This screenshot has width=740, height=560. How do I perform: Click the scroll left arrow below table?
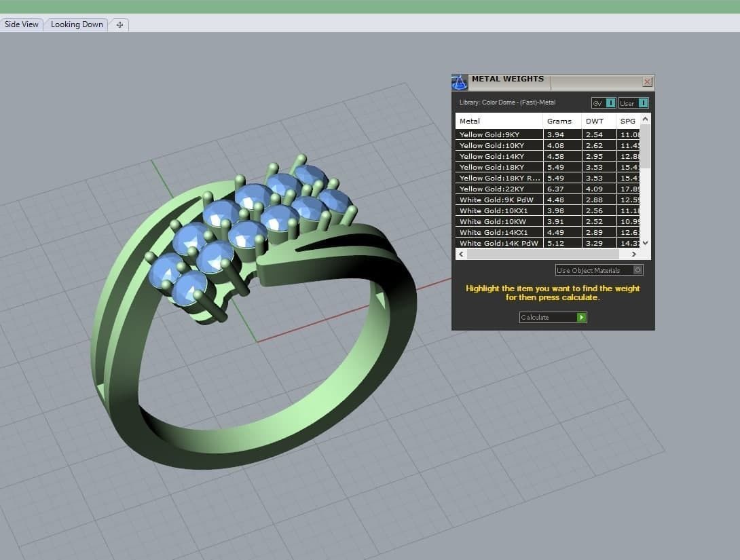click(461, 255)
